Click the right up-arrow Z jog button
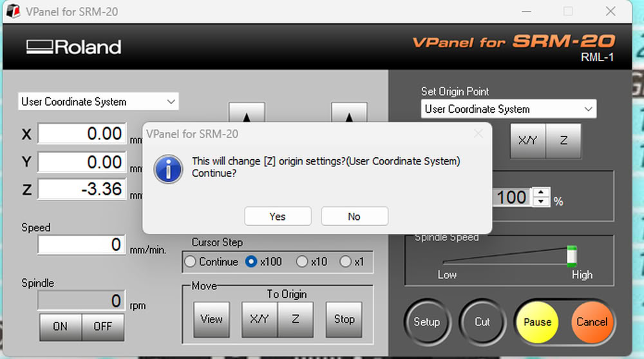This screenshot has width=644, height=359. [349, 113]
